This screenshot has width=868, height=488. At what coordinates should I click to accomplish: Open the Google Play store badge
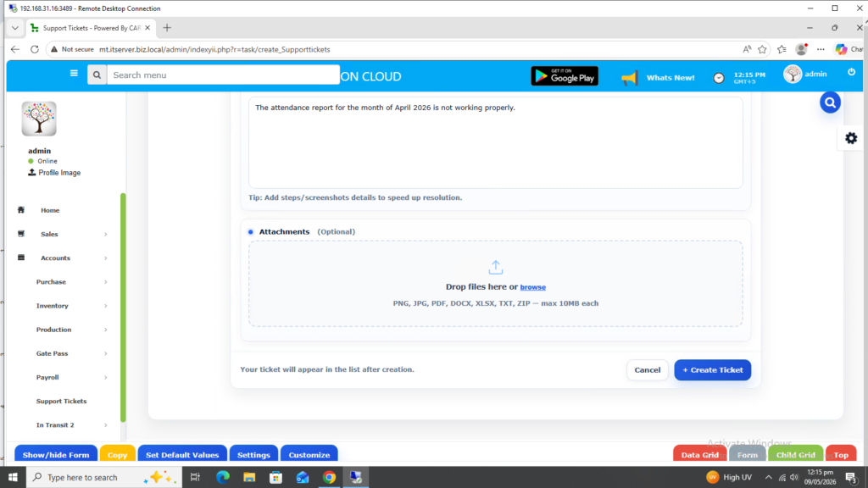[564, 76]
